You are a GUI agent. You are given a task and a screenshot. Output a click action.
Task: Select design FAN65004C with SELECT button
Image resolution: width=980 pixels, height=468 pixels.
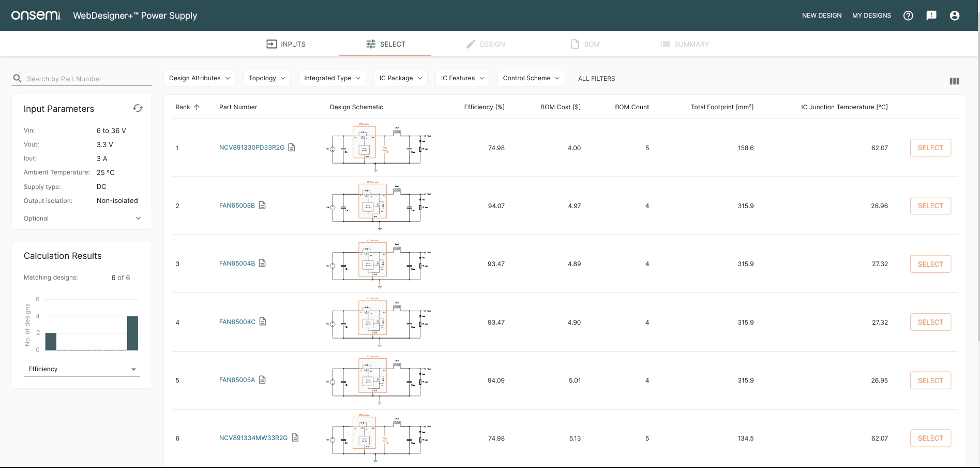pos(930,322)
